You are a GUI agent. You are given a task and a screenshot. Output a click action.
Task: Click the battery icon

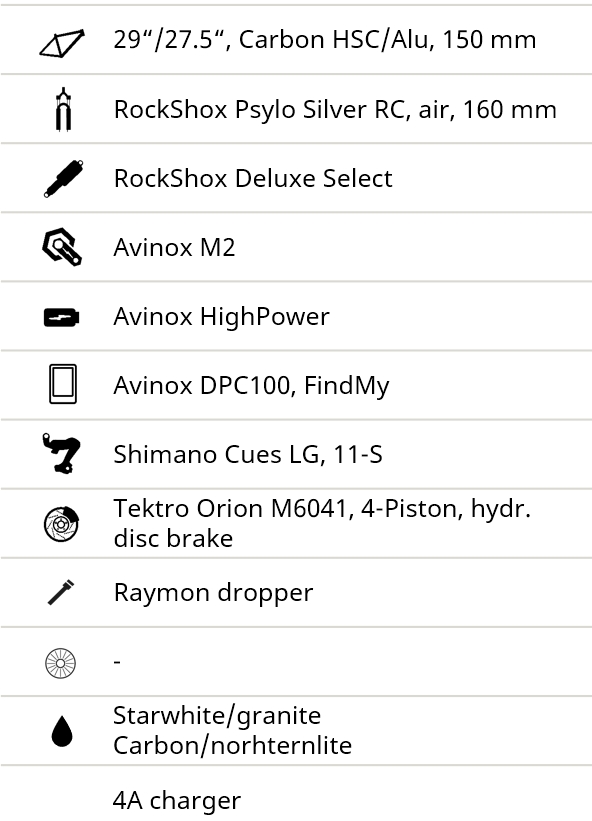61,317
